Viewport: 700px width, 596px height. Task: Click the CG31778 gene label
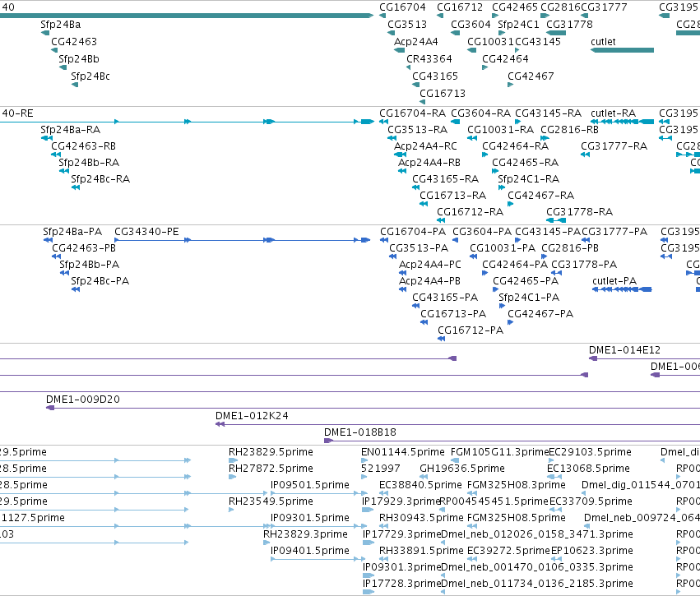[569, 25]
